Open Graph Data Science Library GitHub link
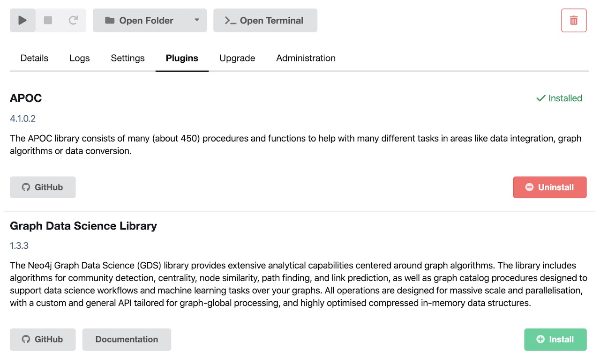This screenshot has height=364, width=600. click(43, 339)
